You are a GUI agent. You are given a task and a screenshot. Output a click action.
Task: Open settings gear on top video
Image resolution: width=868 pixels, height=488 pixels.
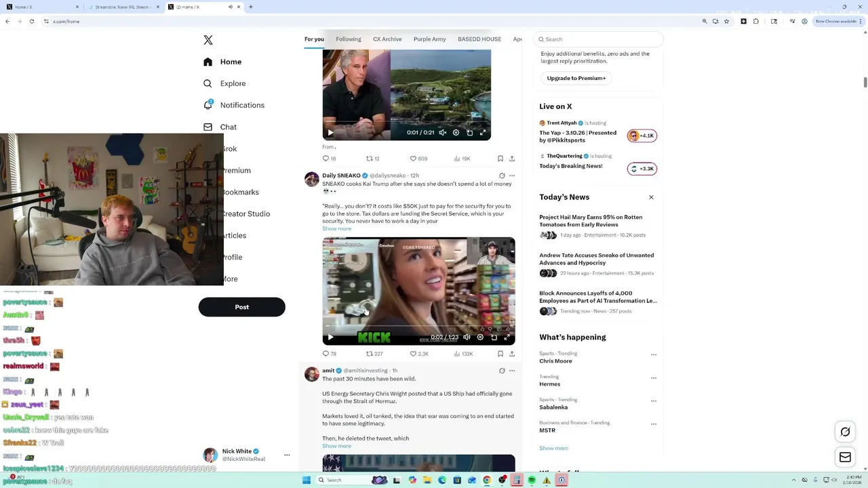click(456, 133)
